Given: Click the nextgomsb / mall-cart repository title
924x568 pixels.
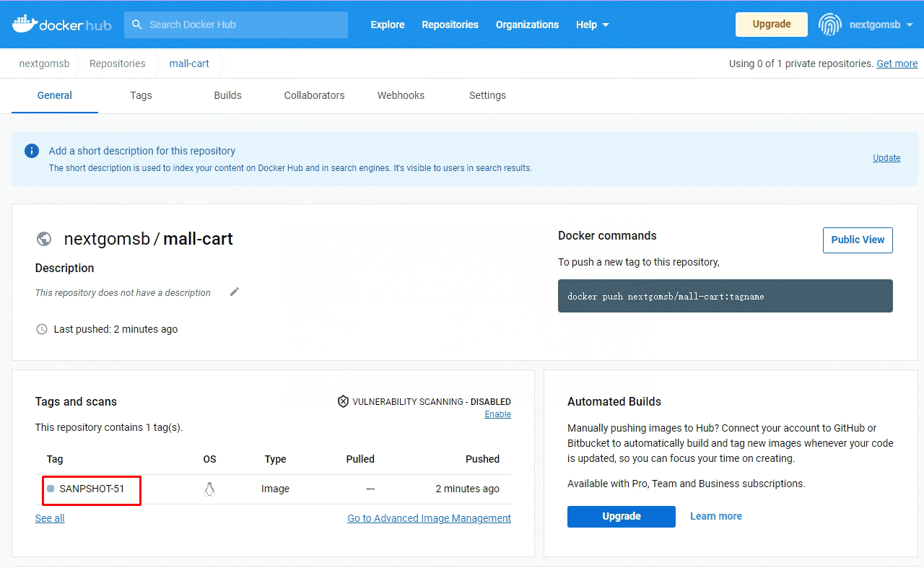Looking at the screenshot, I should click(149, 239).
